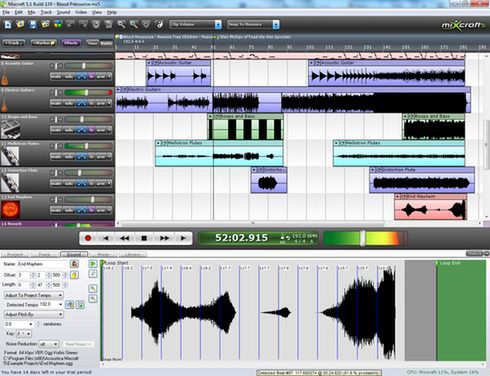Click the Bongos and Bass track image
This screenshot has height=376, width=490.
pos(10,129)
